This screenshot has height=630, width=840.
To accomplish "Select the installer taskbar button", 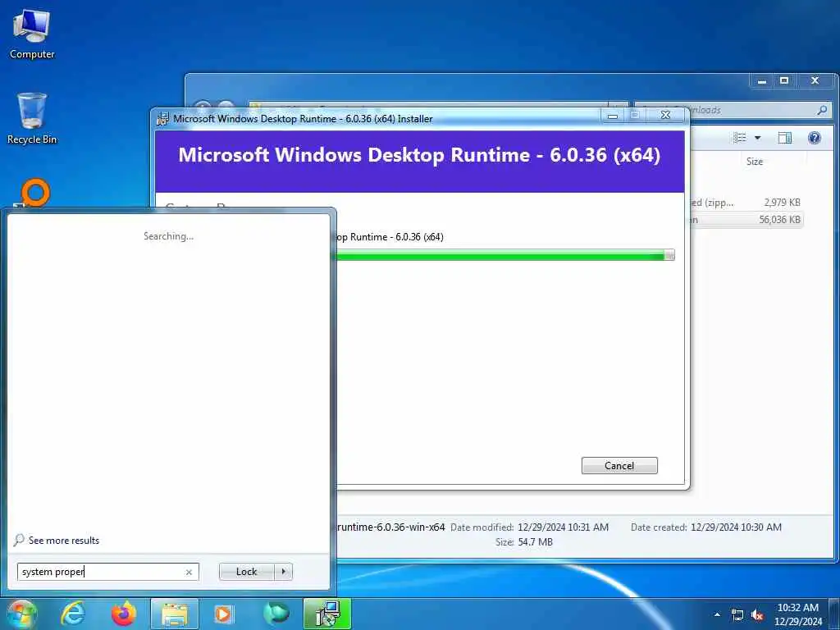I will [326, 614].
